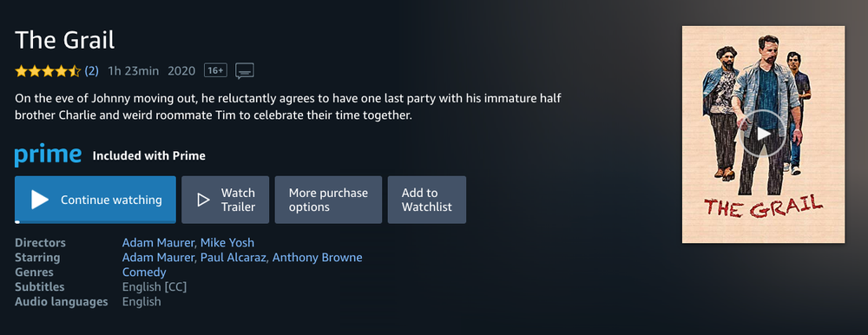Image resolution: width=868 pixels, height=335 pixels.
Task: Click the watch progress bar under Continue watching
Action: (95, 221)
